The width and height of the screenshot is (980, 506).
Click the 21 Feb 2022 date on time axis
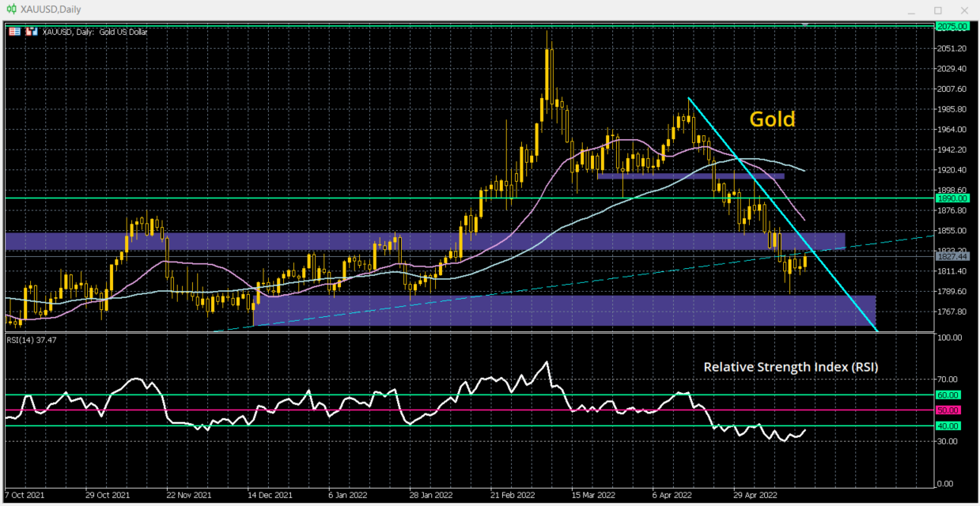point(513,497)
